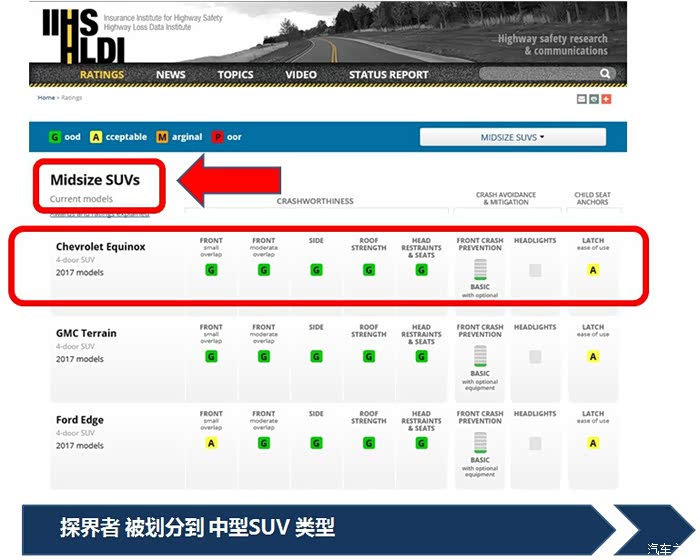
Task: Click the Good legend green G swatch
Action: (x=54, y=137)
